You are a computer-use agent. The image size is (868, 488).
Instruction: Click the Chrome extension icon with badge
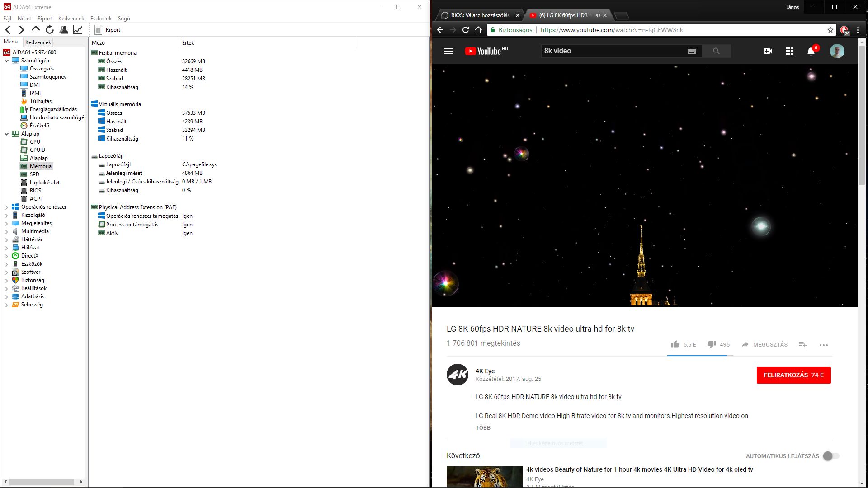(844, 30)
